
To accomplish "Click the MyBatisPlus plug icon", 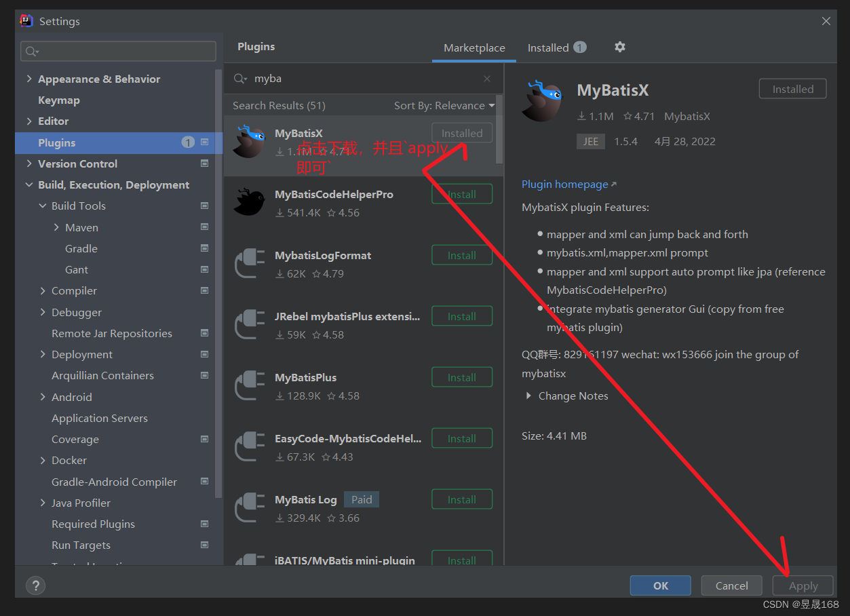I will point(249,385).
